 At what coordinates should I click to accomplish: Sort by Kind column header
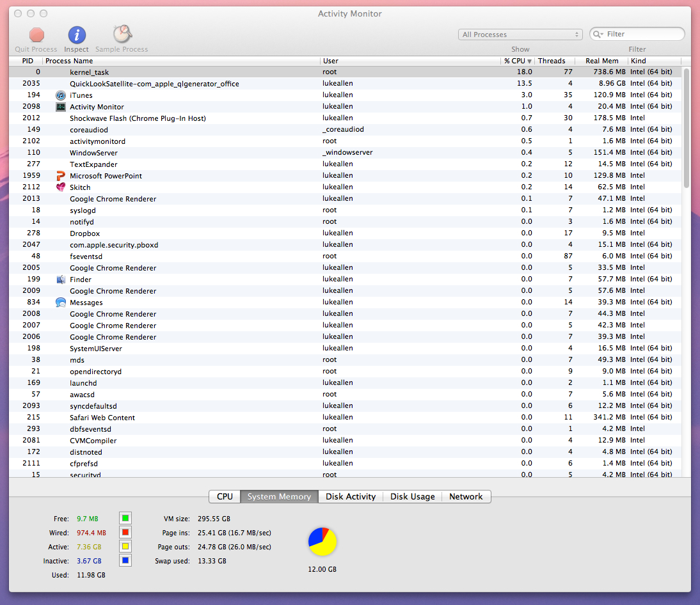click(x=655, y=61)
